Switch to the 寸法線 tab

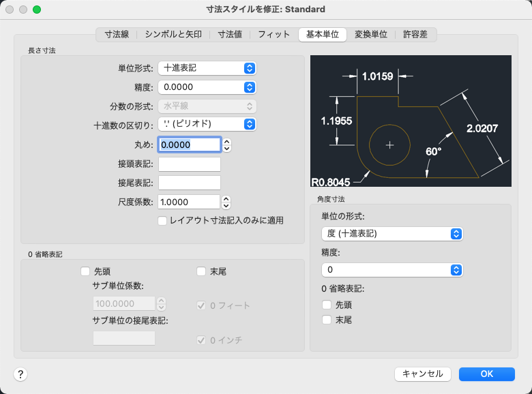(117, 34)
